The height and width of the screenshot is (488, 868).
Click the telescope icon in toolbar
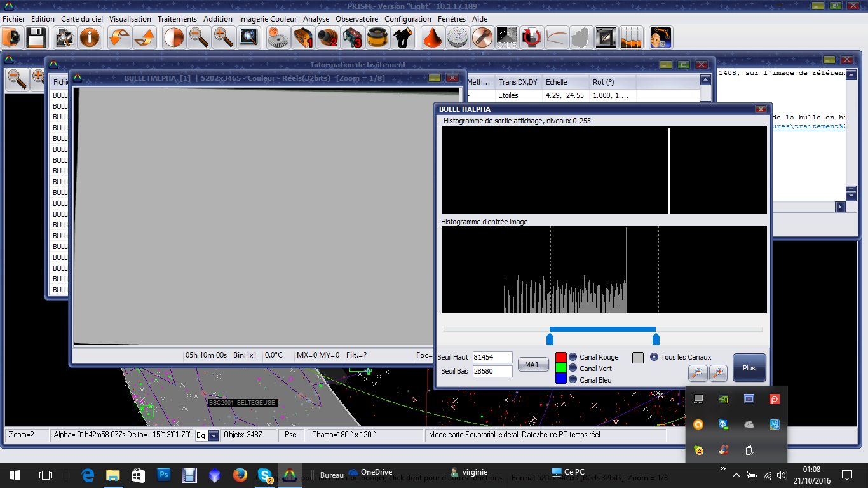[x=403, y=38]
